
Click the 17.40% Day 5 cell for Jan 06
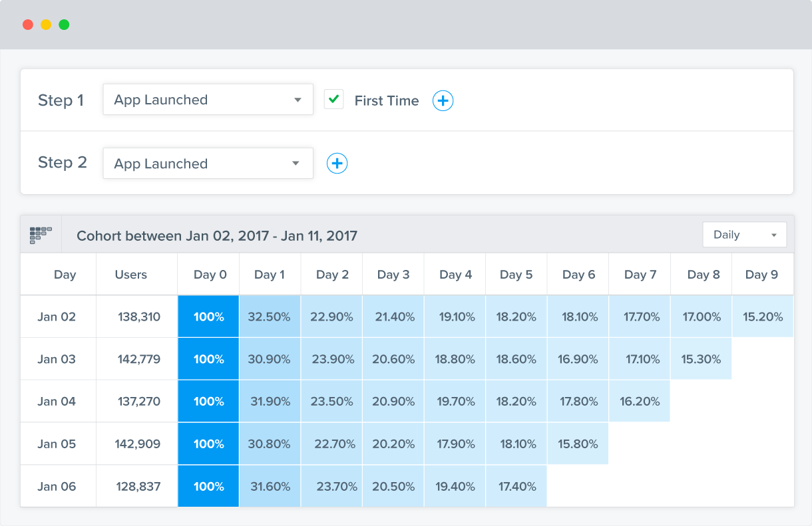[x=516, y=486]
